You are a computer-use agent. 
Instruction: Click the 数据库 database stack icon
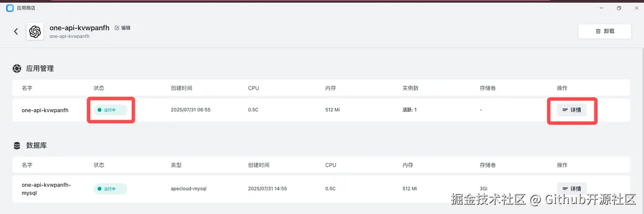17,146
